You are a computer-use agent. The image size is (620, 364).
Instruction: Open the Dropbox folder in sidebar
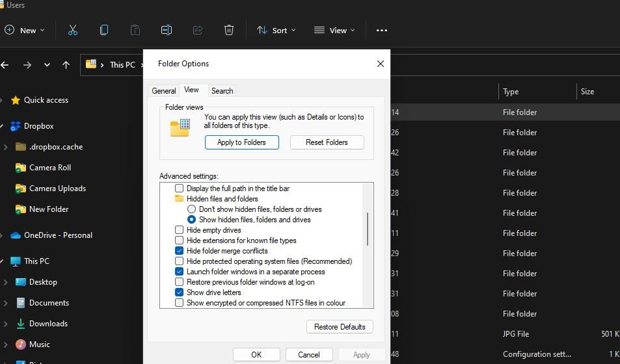(38, 126)
